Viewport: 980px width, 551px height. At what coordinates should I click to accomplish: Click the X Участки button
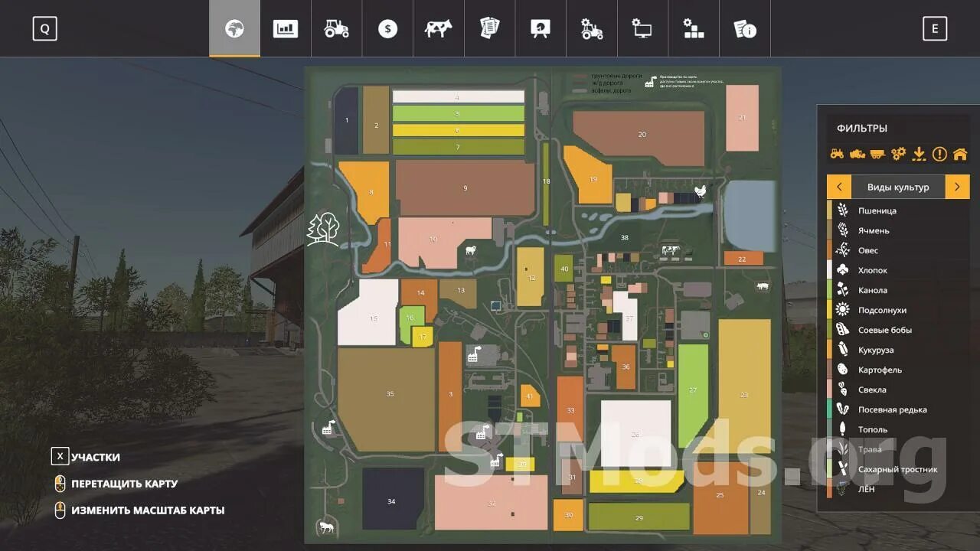click(86, 457)
